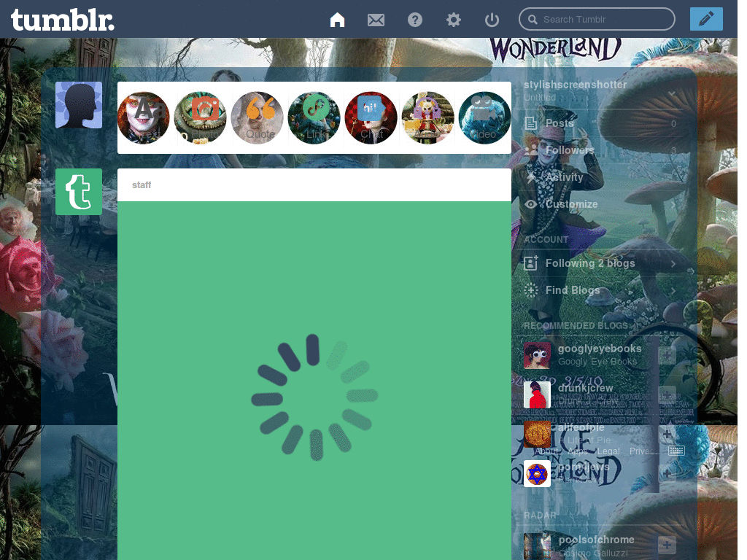Open the alifeofpie recommended blog
747x560 pixels.
pos(581,427)
